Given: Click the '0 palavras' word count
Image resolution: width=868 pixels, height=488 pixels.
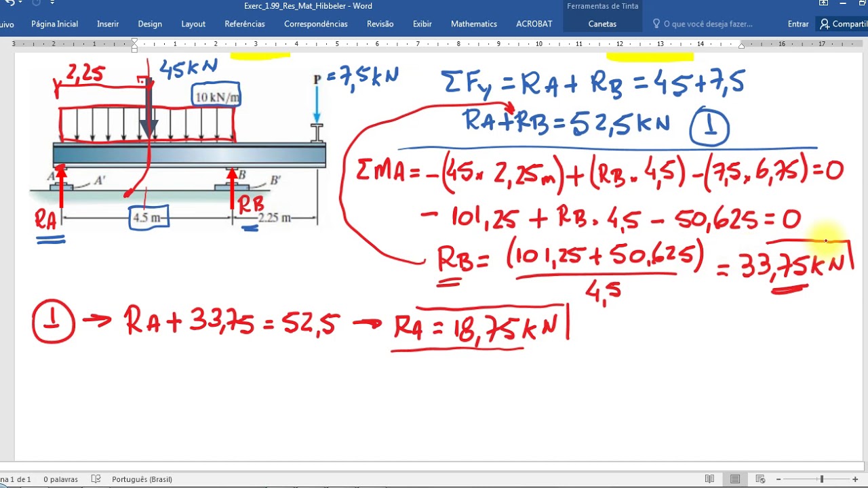Looking at the screenshot, I should point(60,479).
